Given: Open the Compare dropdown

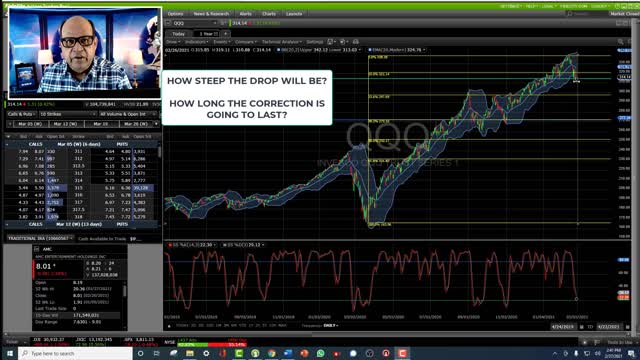Looking at the screenshot, I should [x=246, y=42].
